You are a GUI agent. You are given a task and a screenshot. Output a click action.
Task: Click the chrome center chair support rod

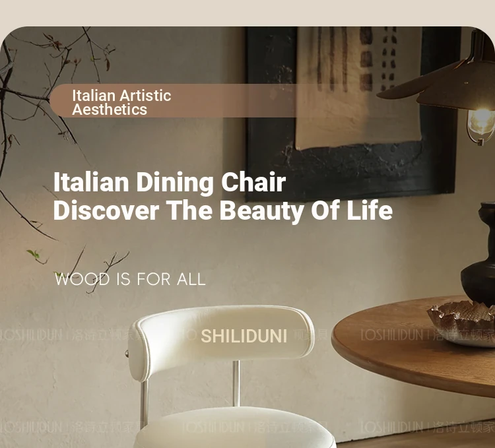[x=236, y=383]
